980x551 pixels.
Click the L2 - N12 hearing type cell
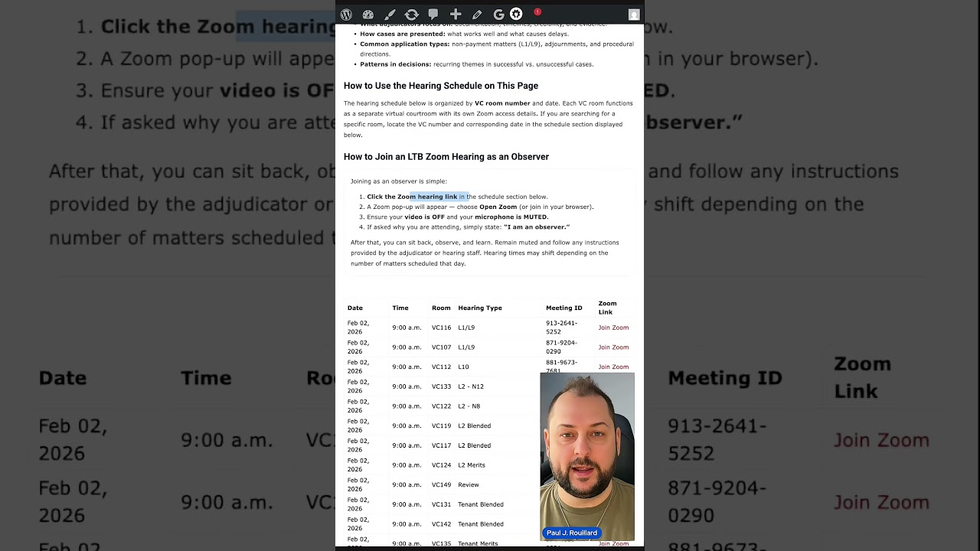click(471, 386)
